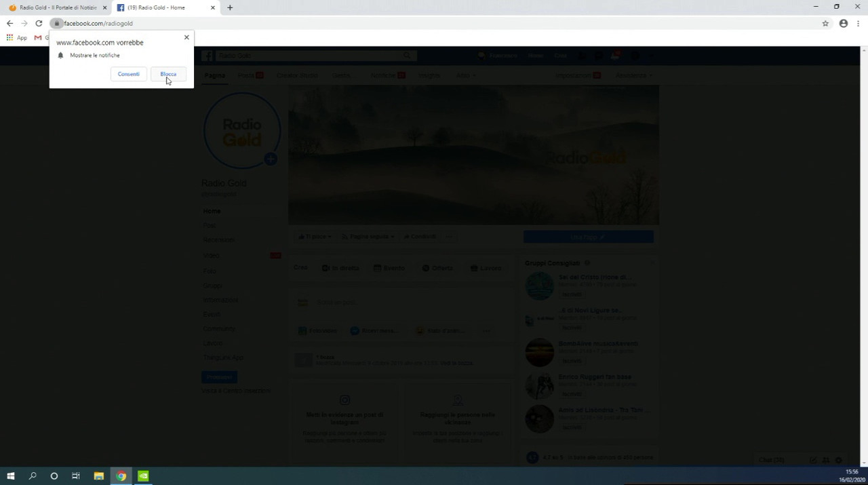Click the In diretta option
The image size is (868, 485).
340,268
